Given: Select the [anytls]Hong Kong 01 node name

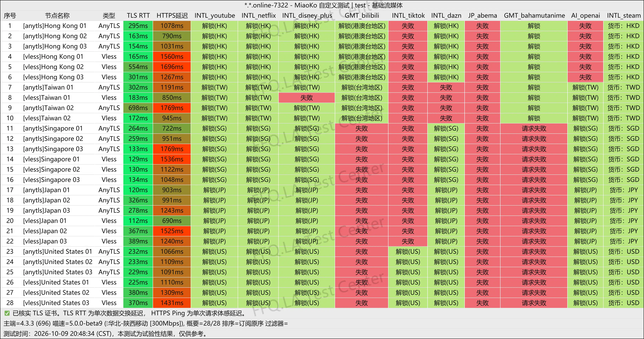Looking at the screenshot, I should point(55,26).
